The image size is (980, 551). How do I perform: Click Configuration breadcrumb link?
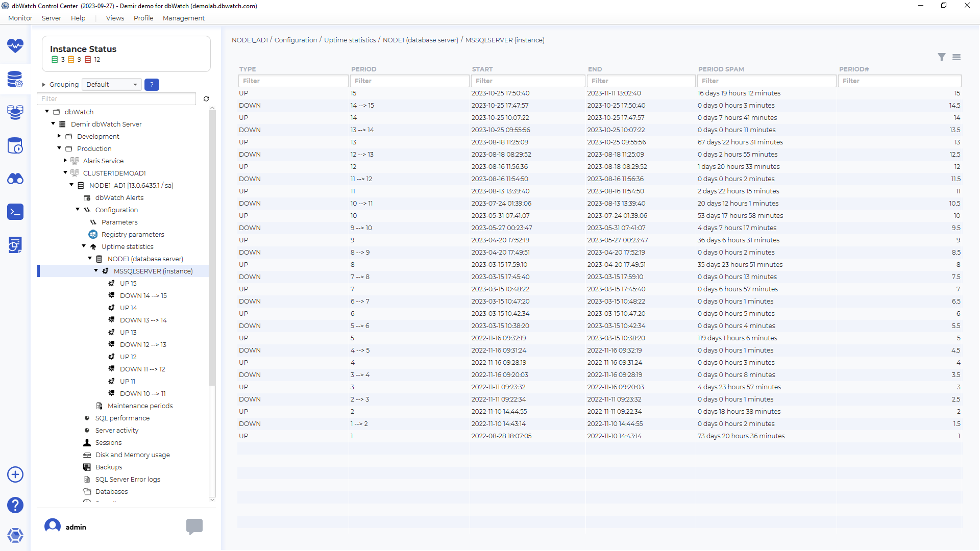click(296, 40)
